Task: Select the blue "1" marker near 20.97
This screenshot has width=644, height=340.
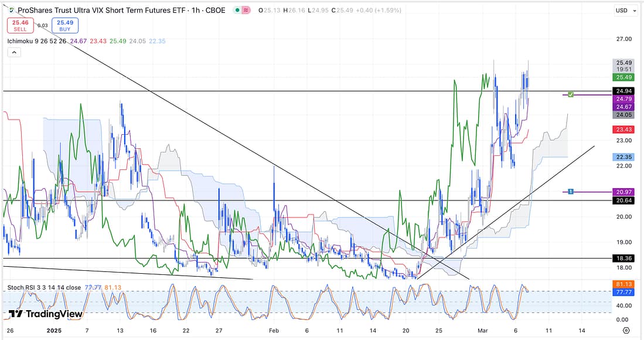Action: pyautogui.click(x=571, y=192)
